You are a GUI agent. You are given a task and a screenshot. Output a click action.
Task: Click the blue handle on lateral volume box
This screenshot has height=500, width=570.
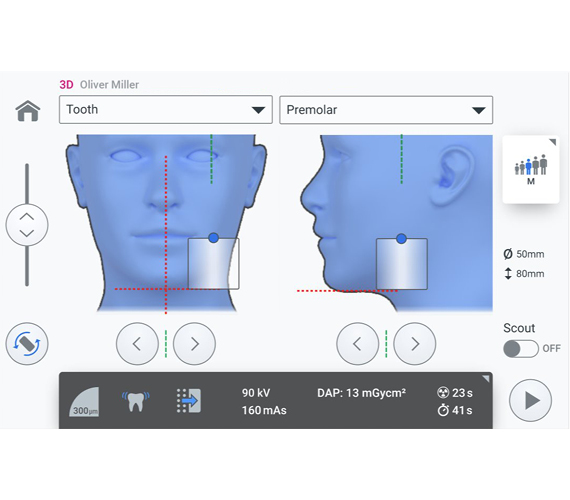pos(401,239)
